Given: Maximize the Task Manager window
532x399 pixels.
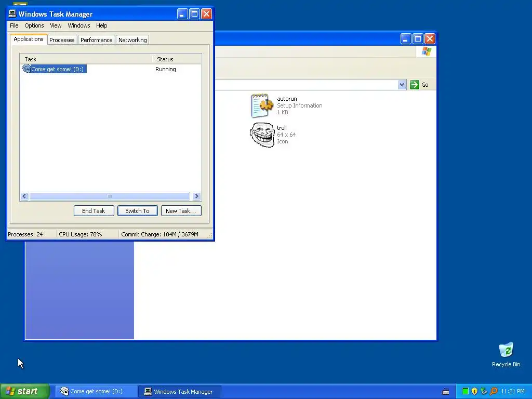Looking at the screenshot, I should click(x=194, y=14).
